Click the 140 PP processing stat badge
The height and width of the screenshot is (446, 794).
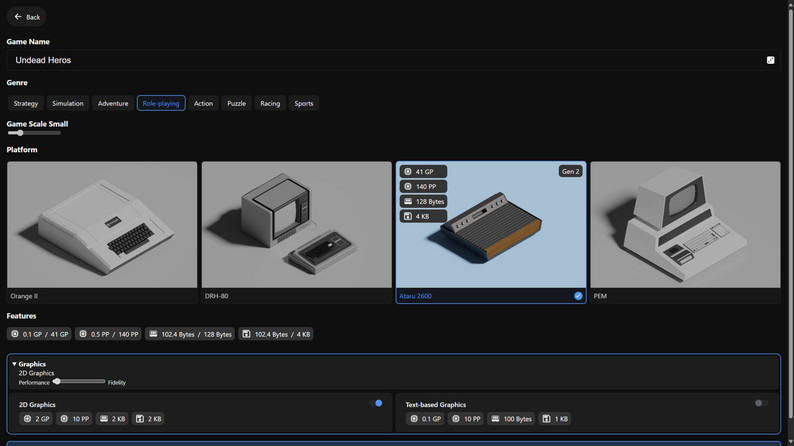[x=423, y=187]
